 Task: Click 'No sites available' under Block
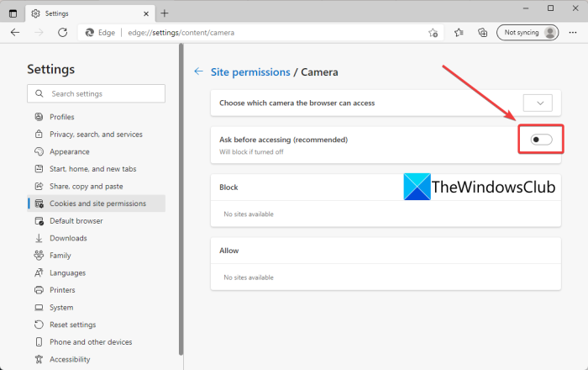point(249,214)
